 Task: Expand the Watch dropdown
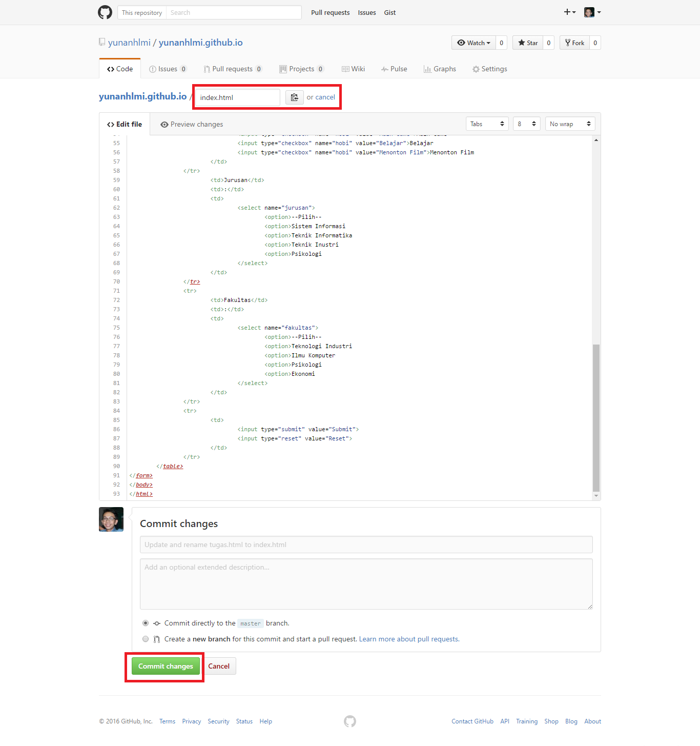(474, 43)
